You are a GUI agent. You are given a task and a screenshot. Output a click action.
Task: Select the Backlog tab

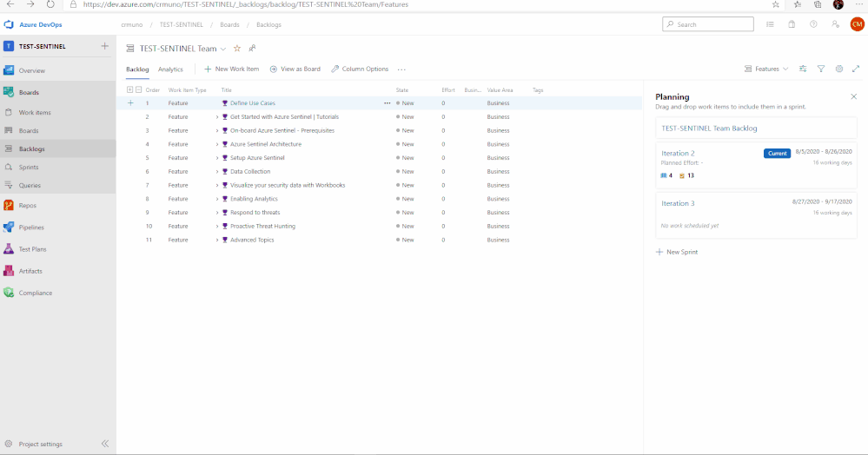point(137,69)
